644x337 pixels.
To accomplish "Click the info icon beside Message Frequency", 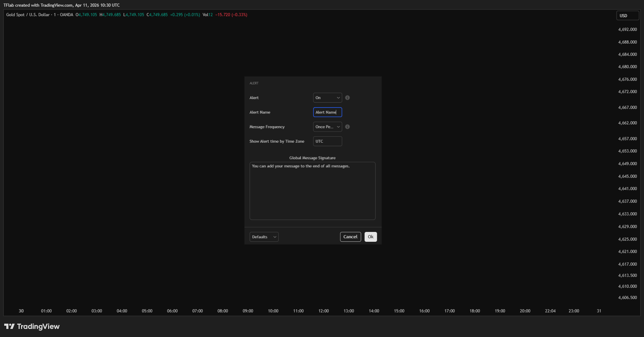I will pyautogui.click(x=347, y=127).
